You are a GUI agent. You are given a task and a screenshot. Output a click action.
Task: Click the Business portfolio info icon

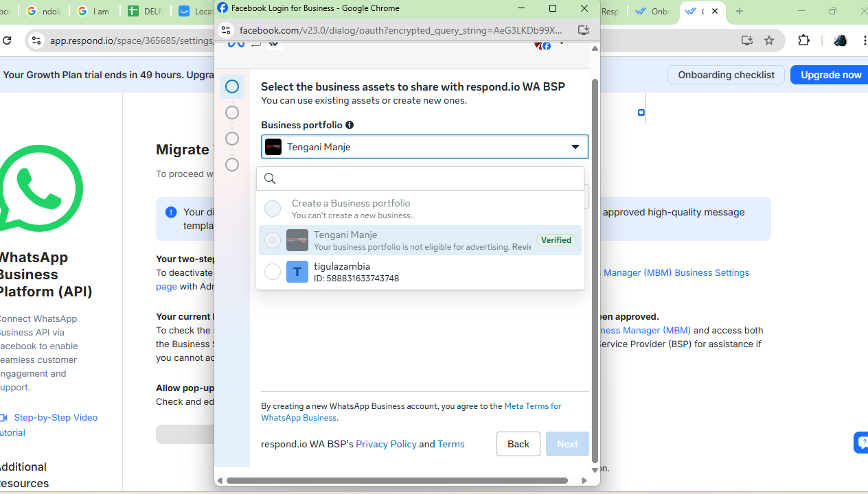pos(350,125)
